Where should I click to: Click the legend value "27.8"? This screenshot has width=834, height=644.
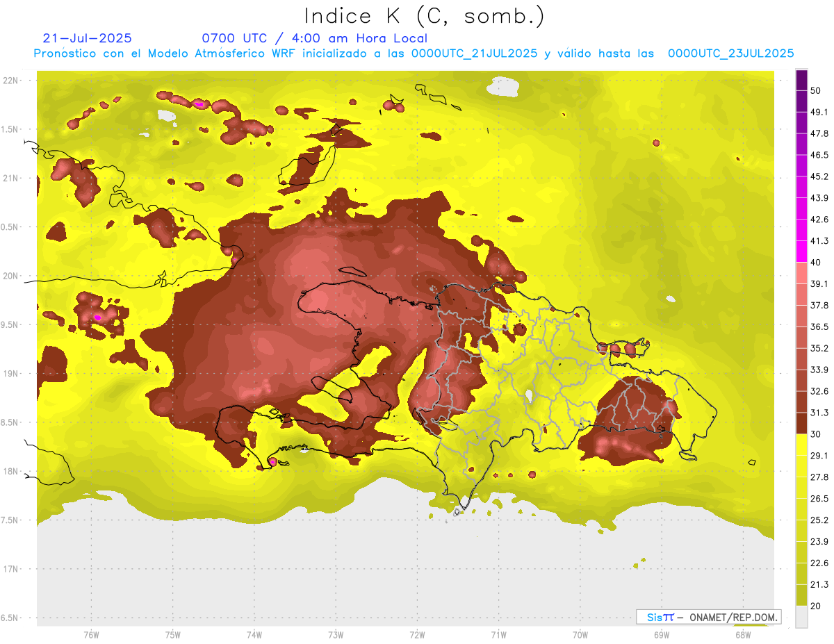pos(819,477)
